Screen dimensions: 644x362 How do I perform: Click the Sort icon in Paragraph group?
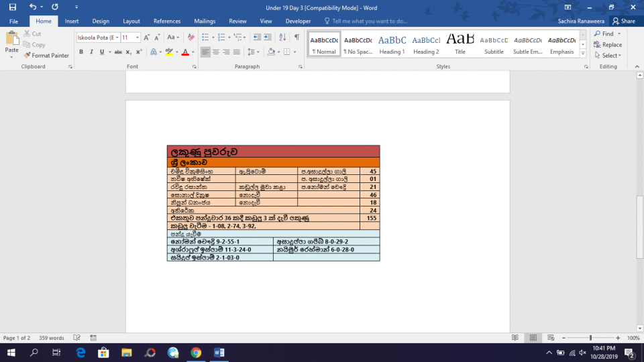(283, 38)
